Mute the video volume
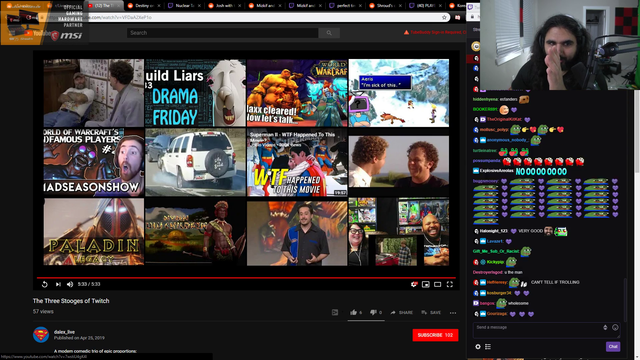Viewport: 640px width, 360px height. tap(70, 284)
